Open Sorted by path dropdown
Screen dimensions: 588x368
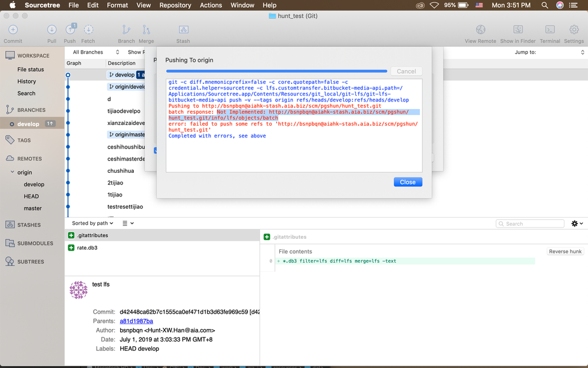[x=93, y=223]
